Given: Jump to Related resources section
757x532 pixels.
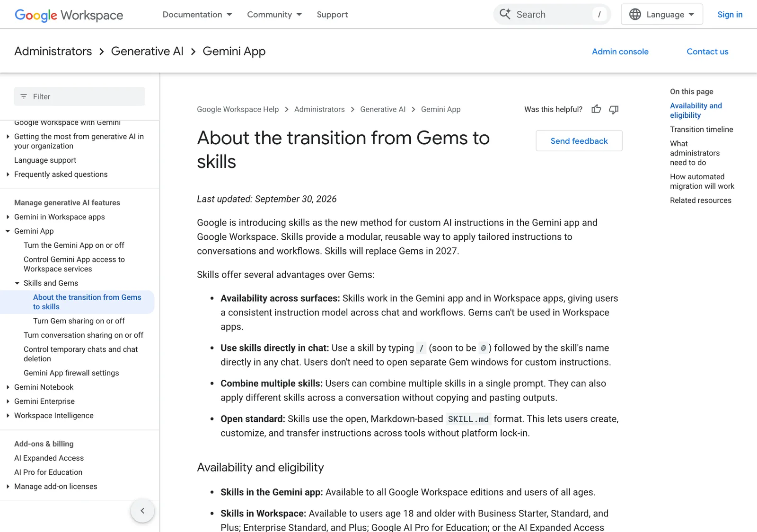Looking at the screenshot, I should [701, 201].
